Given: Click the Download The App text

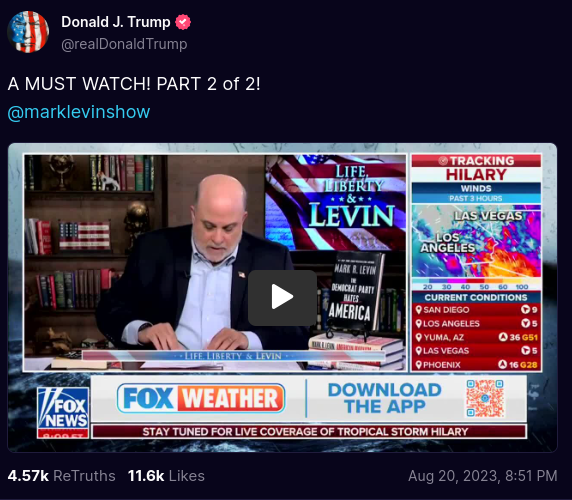Looking at the screenshot, I should click(x=385, y=398).
